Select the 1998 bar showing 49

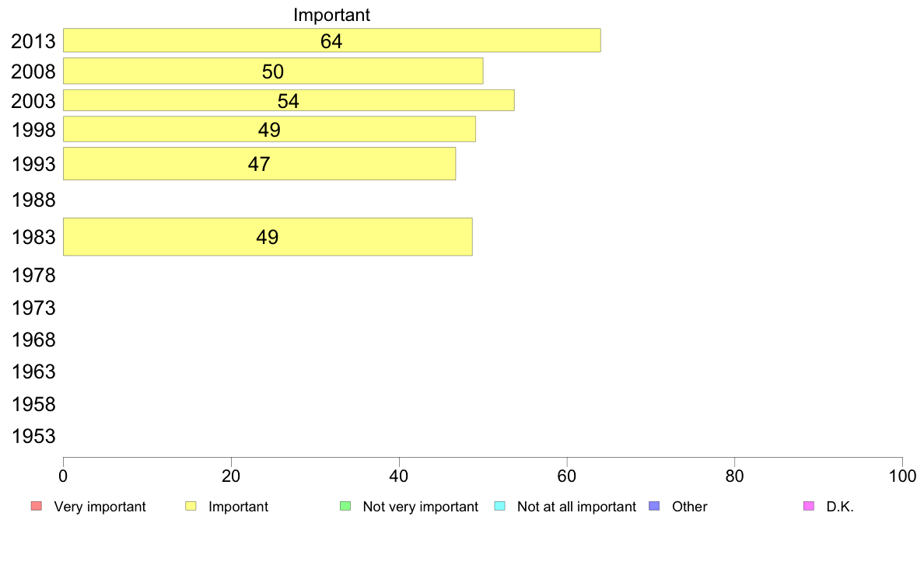click(x=269, y=129)
